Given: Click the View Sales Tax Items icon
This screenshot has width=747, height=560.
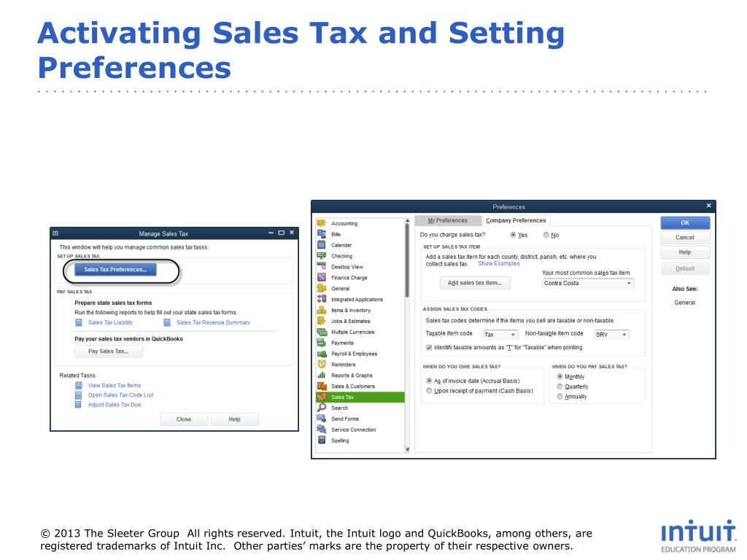Looking at the screenshot, I should point(79,385).
